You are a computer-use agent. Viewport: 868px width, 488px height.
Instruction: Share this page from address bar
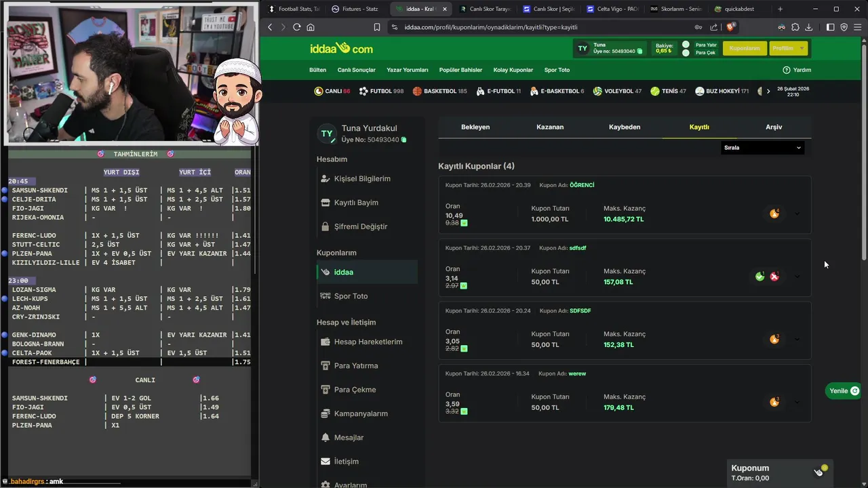point(714,27)
